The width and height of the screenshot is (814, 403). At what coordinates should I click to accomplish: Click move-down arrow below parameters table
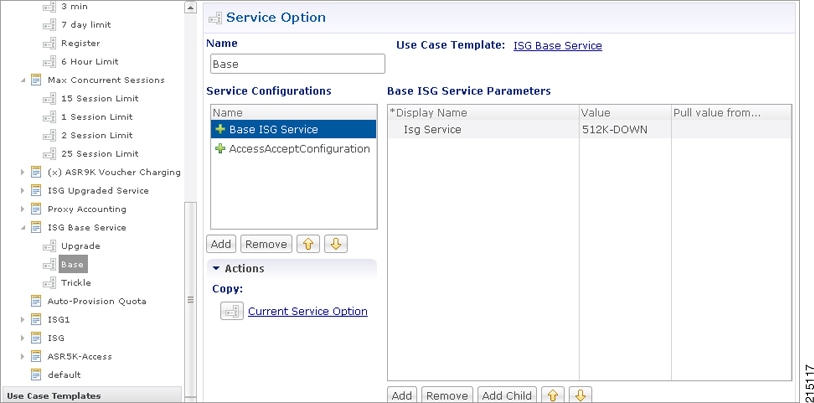click(580, 396)
